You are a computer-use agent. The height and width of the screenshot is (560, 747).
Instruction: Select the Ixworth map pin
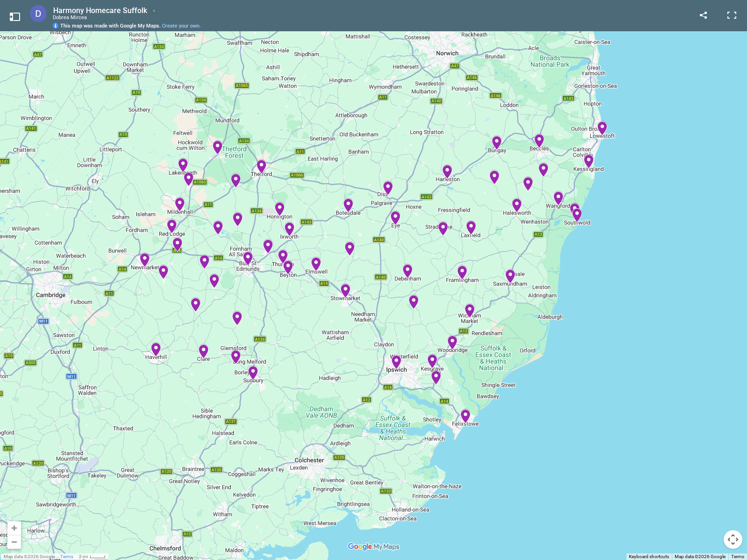click(x=289, y=228)
